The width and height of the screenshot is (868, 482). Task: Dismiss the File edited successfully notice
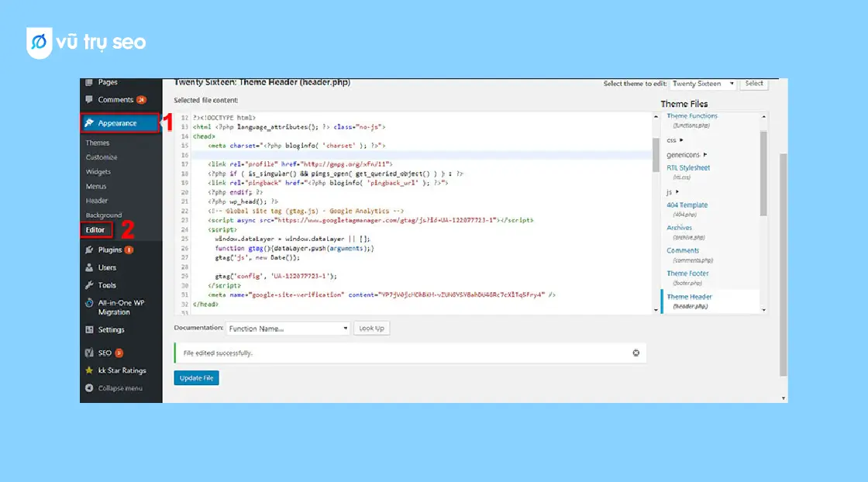coord(636,353)
